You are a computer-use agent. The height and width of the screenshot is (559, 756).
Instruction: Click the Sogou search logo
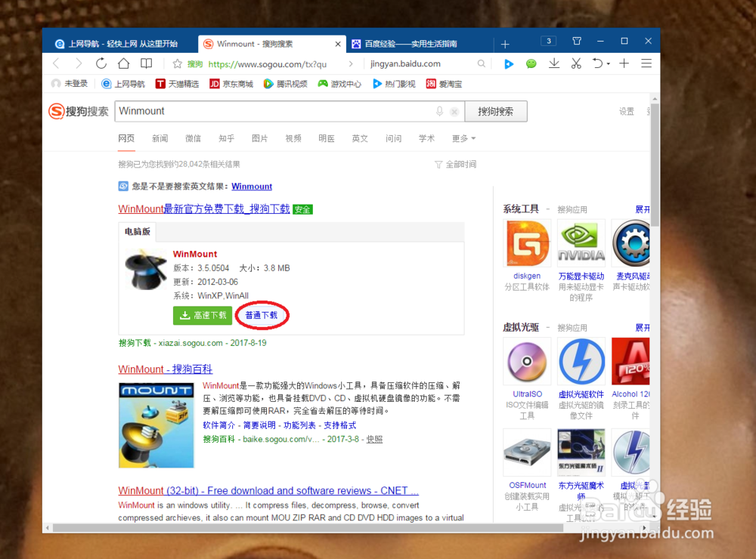78,111
